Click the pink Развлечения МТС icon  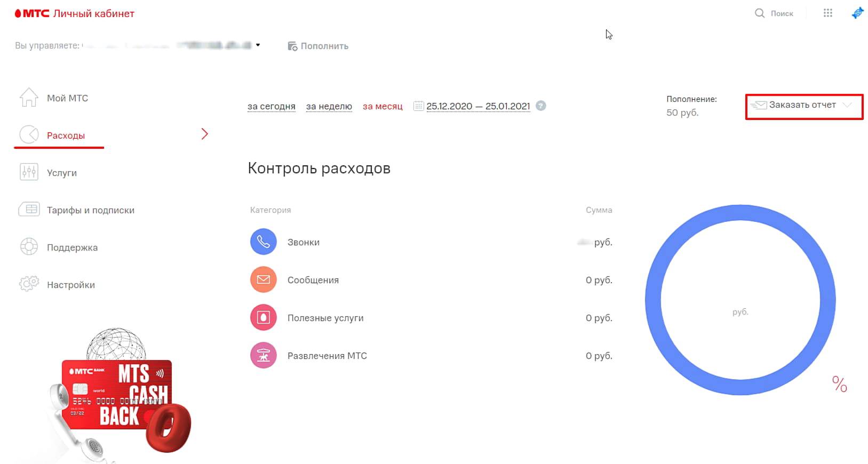pos(263,356)
